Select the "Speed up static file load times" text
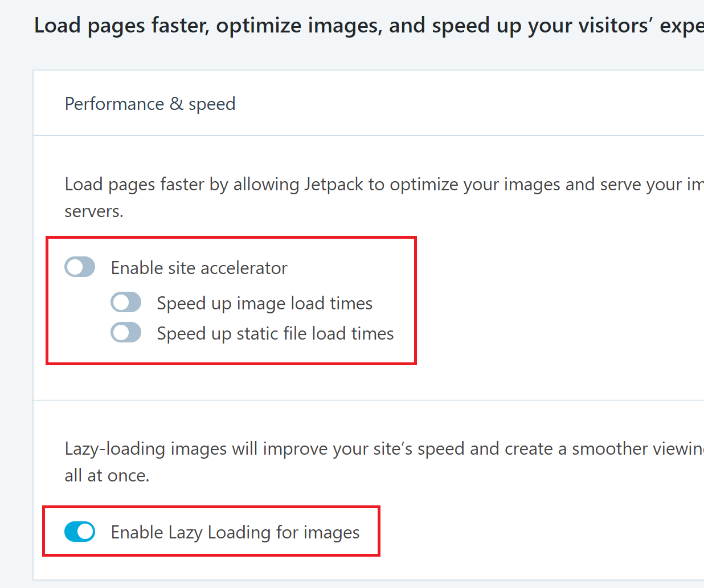 (x=275, y=333)
